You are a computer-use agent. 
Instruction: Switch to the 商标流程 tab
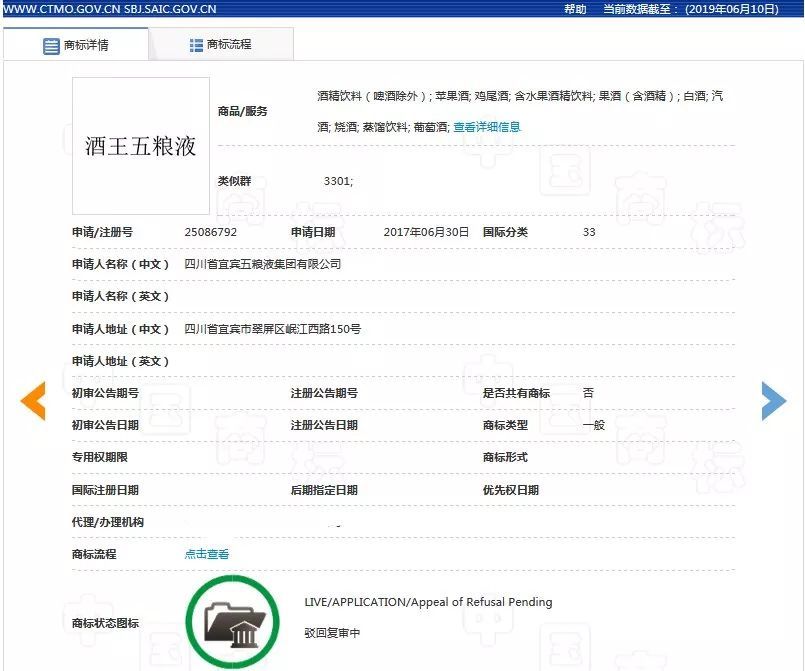[229, 45]
